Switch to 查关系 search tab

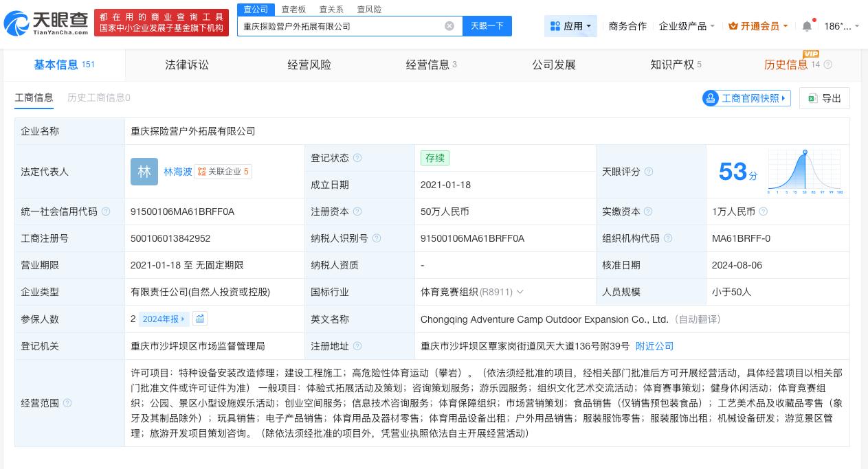[331, 9]
